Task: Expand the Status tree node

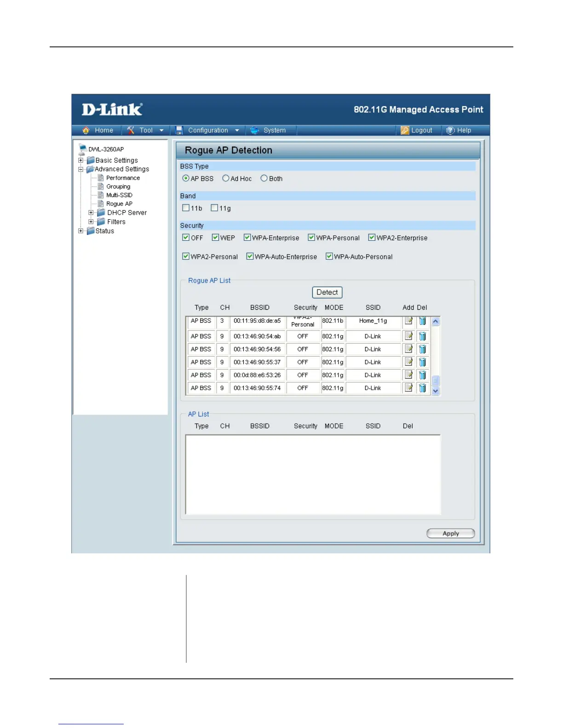Action: [81, 231]
